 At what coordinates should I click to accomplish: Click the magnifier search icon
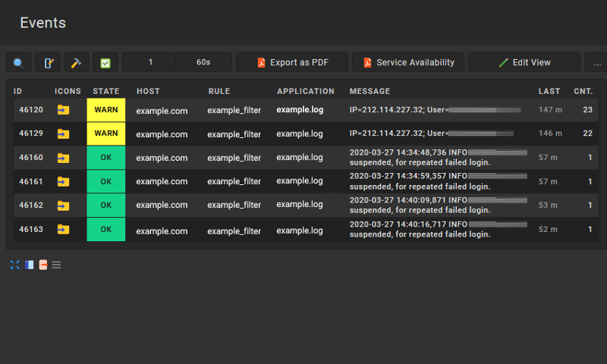(x=18, y=62)
